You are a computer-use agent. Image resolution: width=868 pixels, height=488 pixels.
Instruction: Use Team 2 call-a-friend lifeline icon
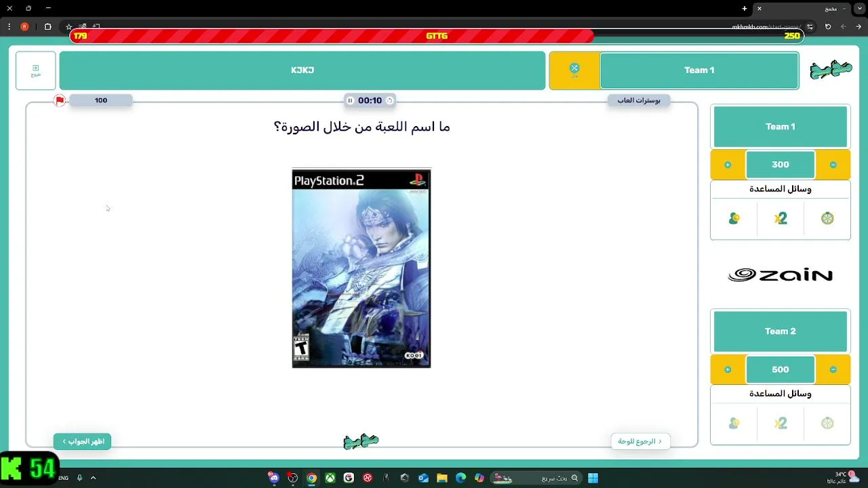tap(734, 423)
